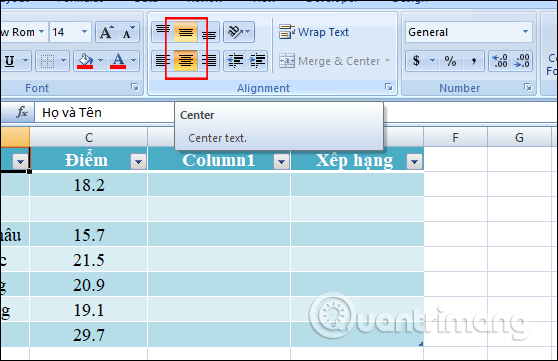Apply the red font color
Screen dimensions: 558x361
pos(118,61)
